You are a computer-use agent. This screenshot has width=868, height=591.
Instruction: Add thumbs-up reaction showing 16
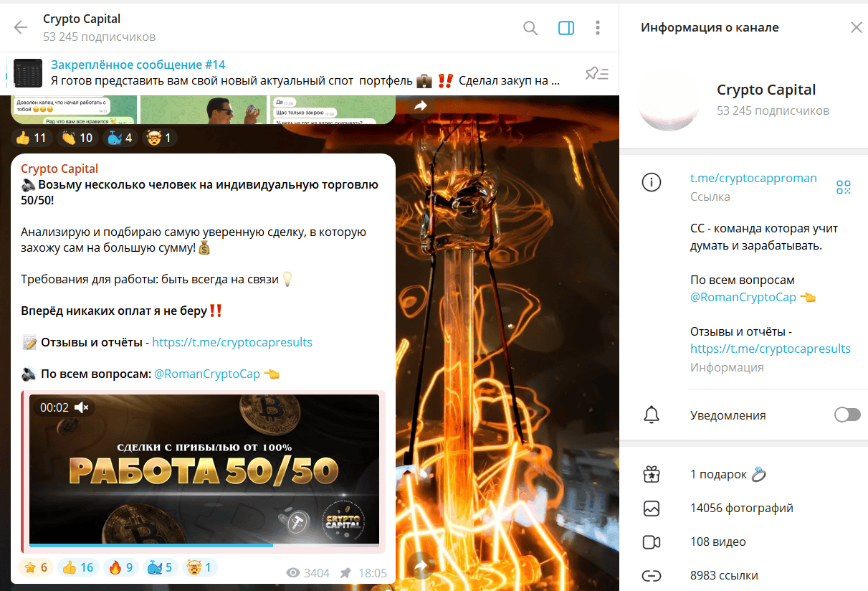[x=77, y=568]
